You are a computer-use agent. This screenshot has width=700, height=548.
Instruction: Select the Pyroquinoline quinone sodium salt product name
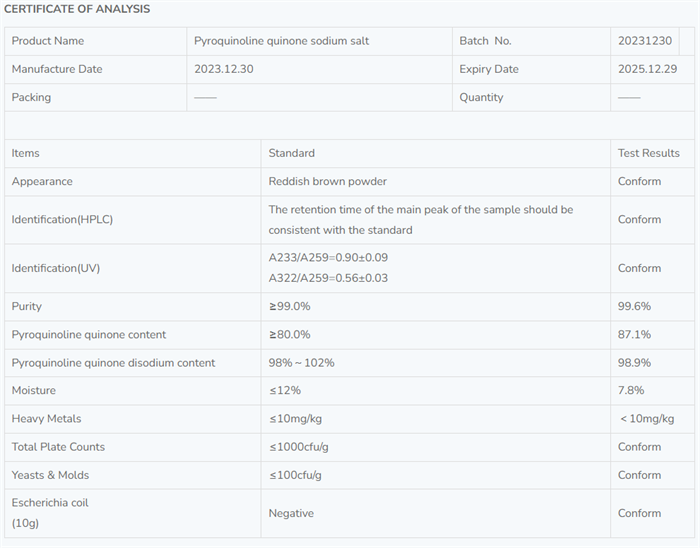click(x=281, y=41)
